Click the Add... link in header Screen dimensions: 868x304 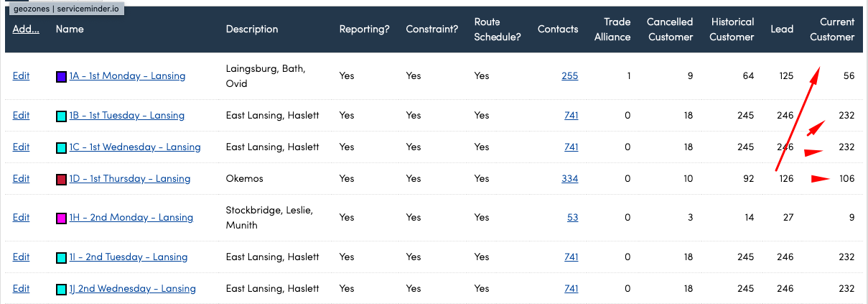(26, 29)
